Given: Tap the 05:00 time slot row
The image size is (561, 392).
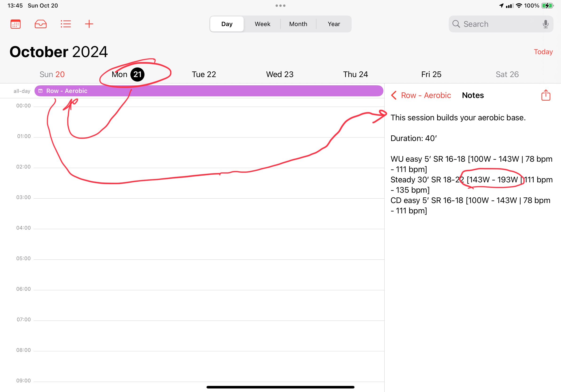Looking at the screenshot, I should tap(209, 275).
